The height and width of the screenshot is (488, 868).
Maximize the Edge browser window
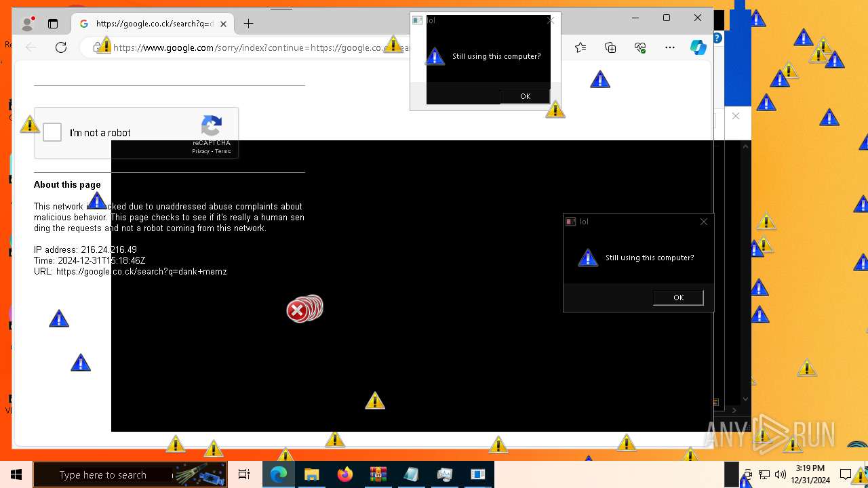pyautogui.click(x=667, y=18)
